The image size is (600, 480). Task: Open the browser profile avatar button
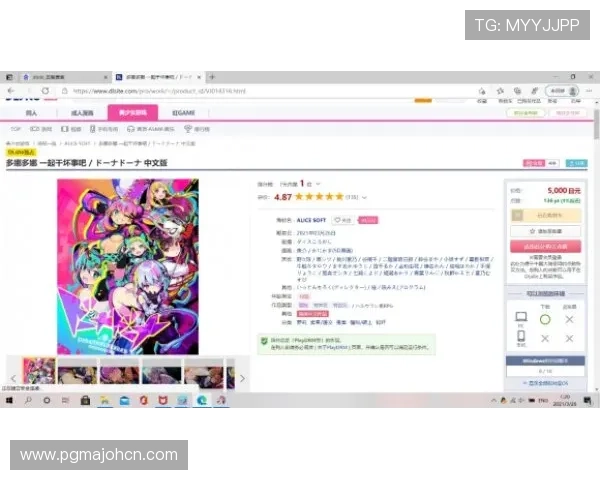562,91
